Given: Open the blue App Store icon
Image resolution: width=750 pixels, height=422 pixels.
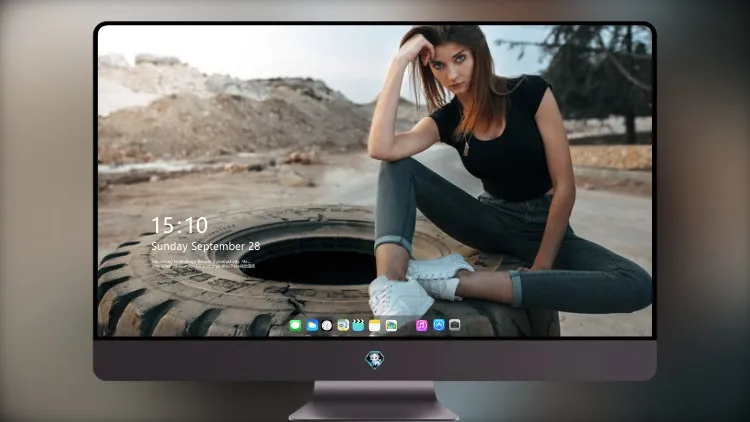Looking at the screenshot, I should tap(439, 325).
